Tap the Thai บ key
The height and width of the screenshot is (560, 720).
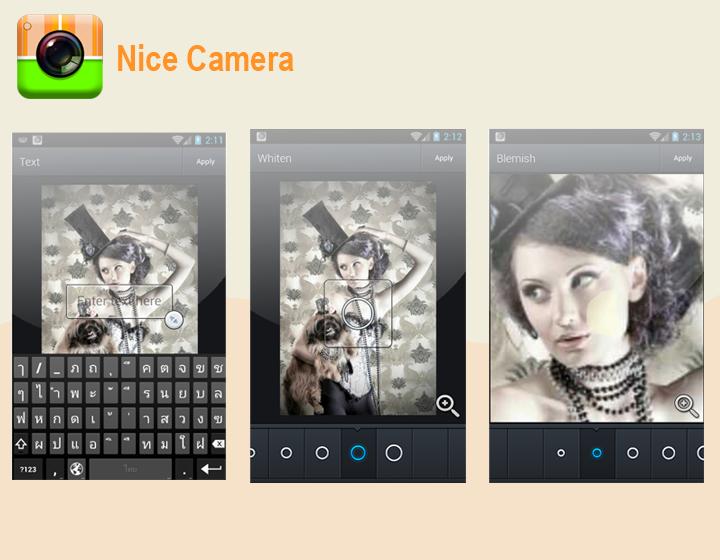point(200,393)
